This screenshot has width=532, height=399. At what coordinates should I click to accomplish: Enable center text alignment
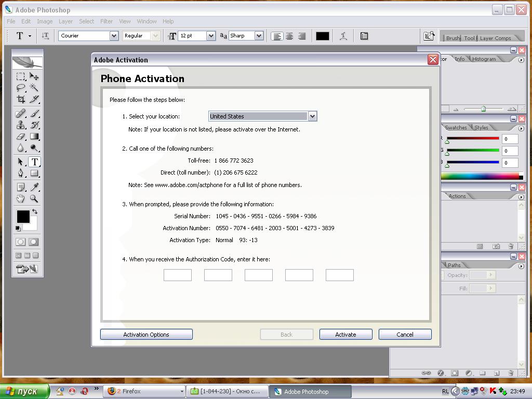(x=289, y=36)
